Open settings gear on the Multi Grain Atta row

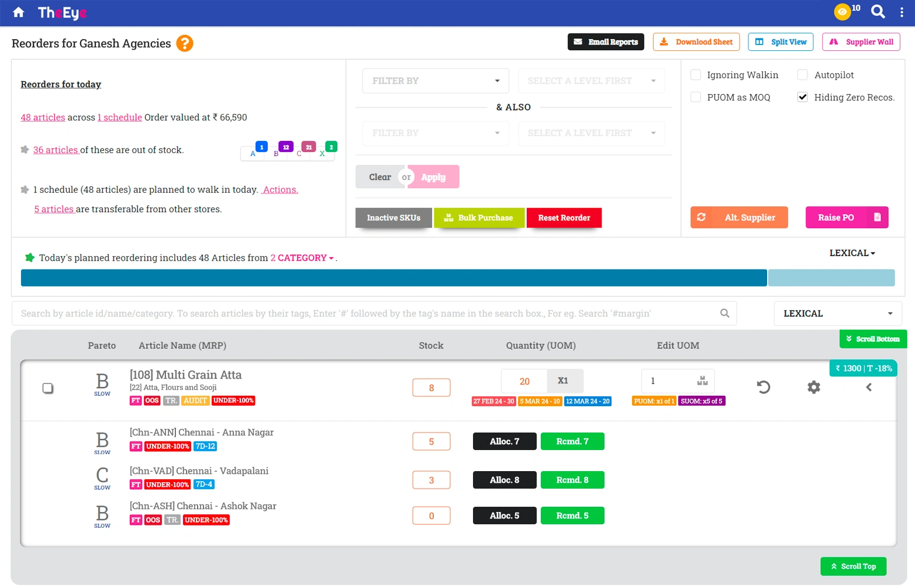(x=814, y=387)
